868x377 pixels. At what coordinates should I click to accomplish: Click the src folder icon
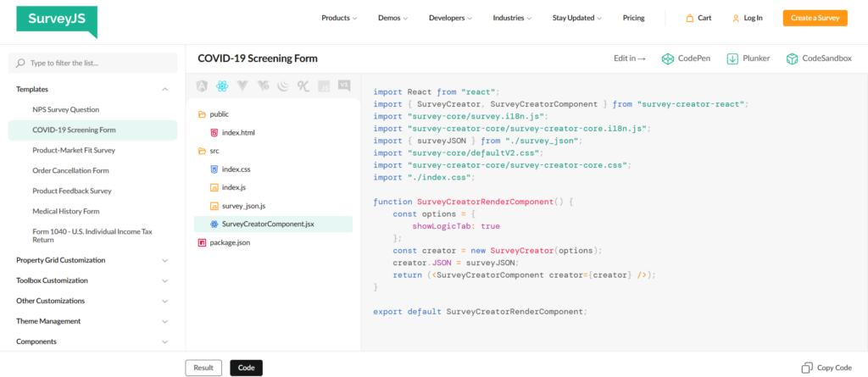tap(202, 151)
